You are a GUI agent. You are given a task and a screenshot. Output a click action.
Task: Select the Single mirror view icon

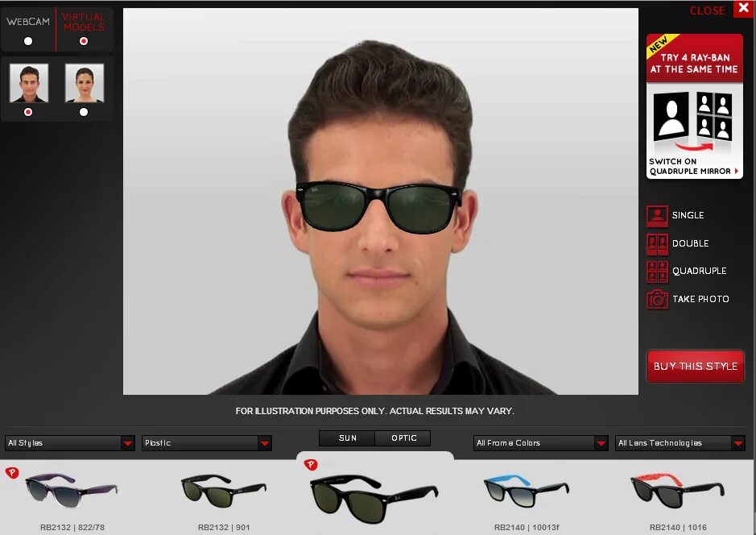(658, 215)
